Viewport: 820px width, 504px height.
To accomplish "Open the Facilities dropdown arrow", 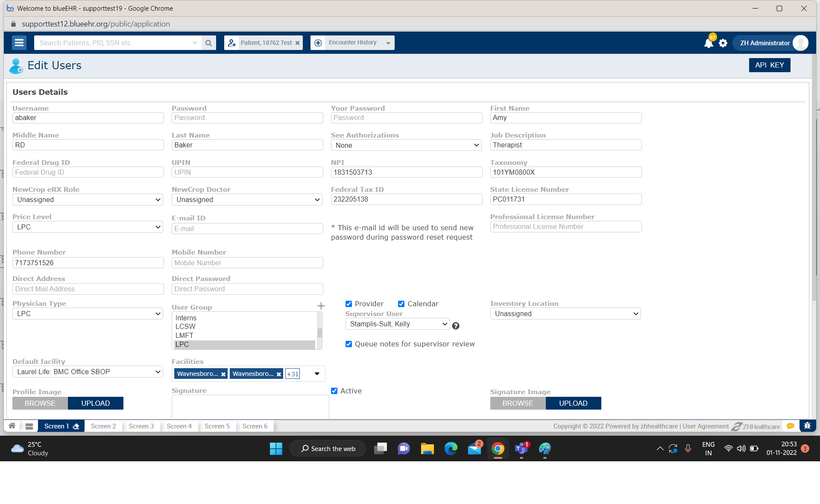I will pyautogui.click(x=316, y=373).
